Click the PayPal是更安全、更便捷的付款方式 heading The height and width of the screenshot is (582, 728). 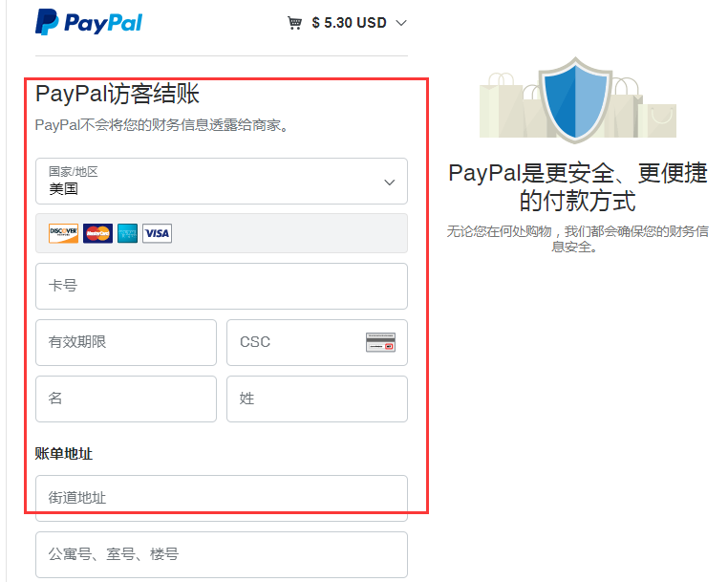(577, 187)
